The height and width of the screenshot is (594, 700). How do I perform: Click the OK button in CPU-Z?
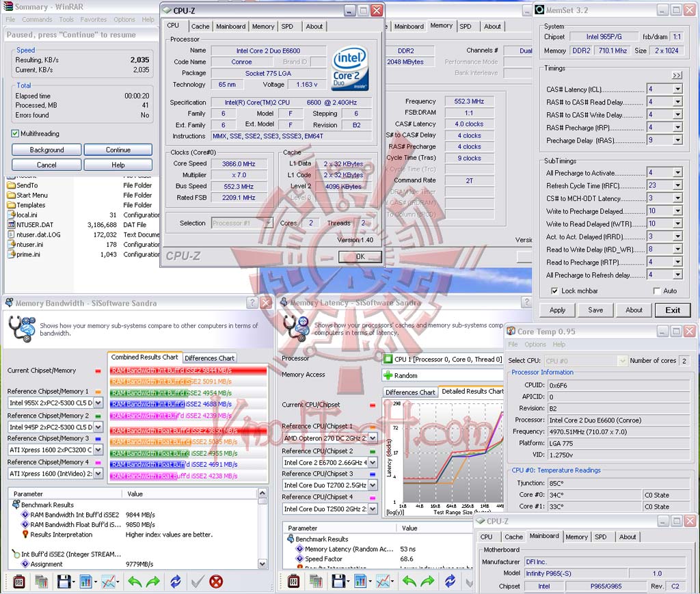(360, 256)
